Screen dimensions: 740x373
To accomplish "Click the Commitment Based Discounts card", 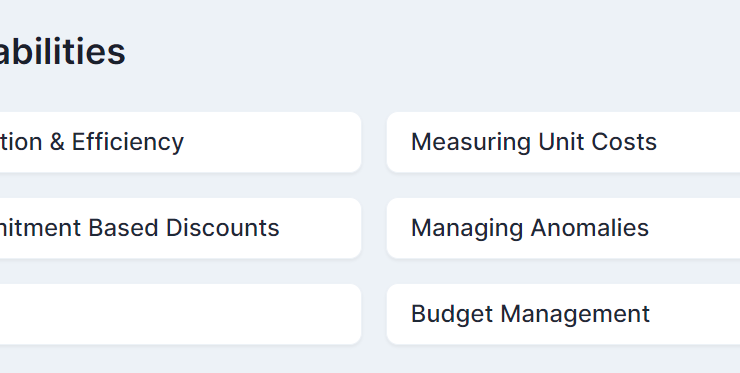I will pyautogui.click(x=180, y=228).
